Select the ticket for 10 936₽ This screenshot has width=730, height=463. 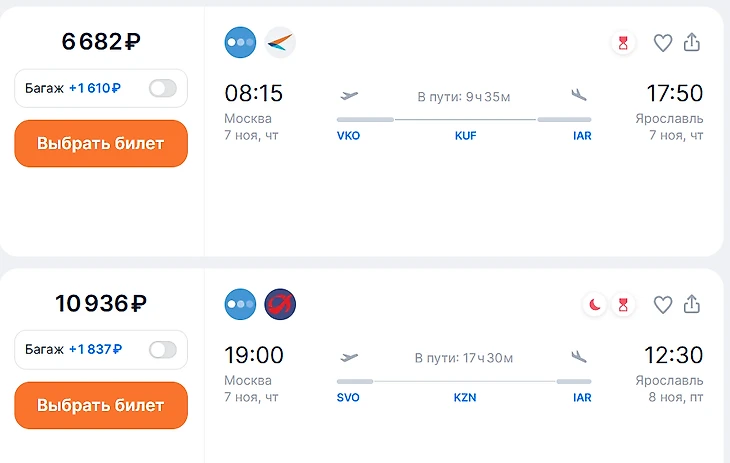coord(100,405)
